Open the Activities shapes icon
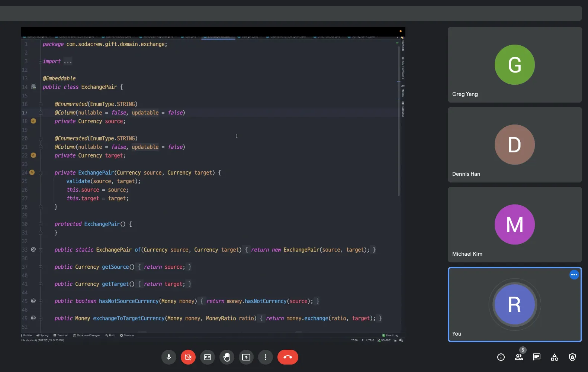The image size is (588, 372). 555,357
